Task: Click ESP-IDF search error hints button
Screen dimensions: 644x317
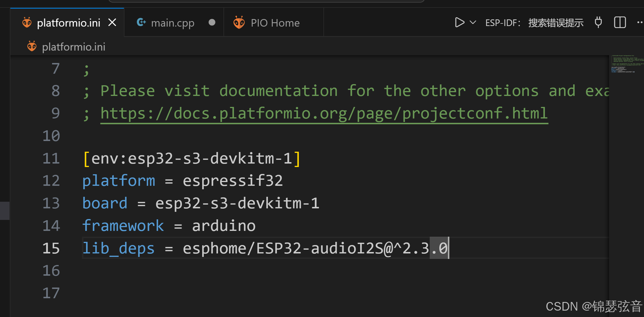Action: point(534,23)
